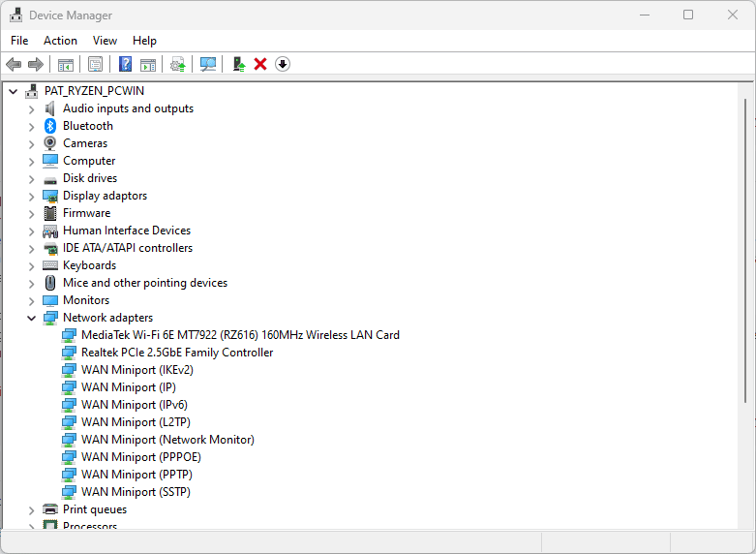The height and width of the screenshot is (554, 756).
Task: Click the mouse icon beside Mice and other pointing devices
Action: 50,283
